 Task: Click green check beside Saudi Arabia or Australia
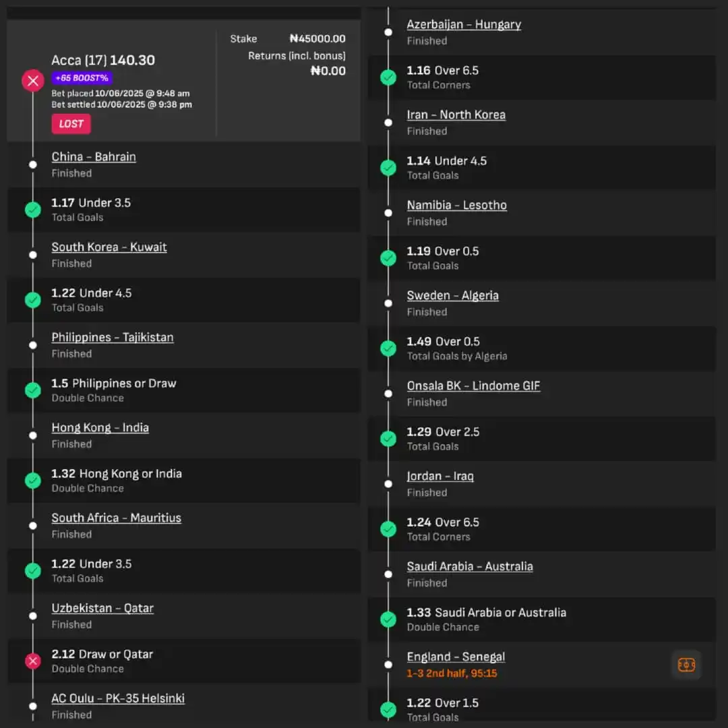click(x=388, y=619)
